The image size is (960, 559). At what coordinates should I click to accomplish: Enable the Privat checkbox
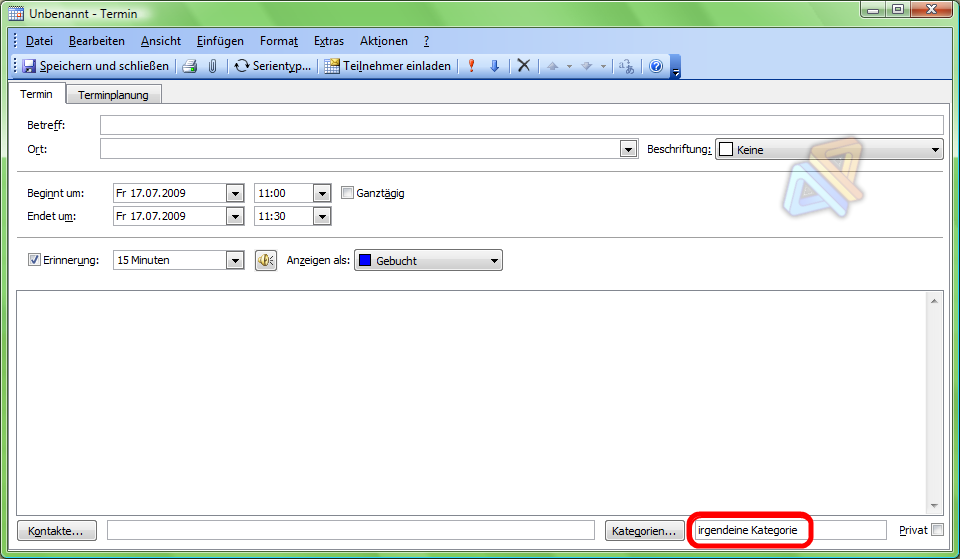(x=937, y=530)
